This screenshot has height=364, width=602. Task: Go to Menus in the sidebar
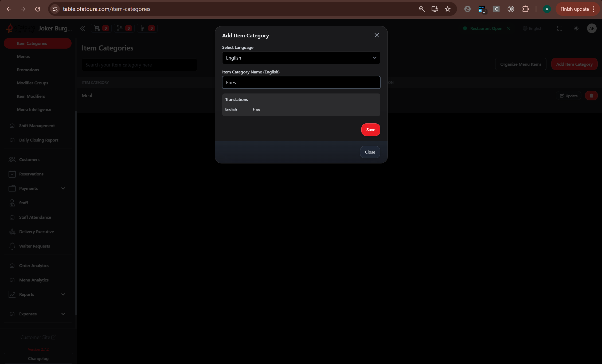[x=23, y=57]
